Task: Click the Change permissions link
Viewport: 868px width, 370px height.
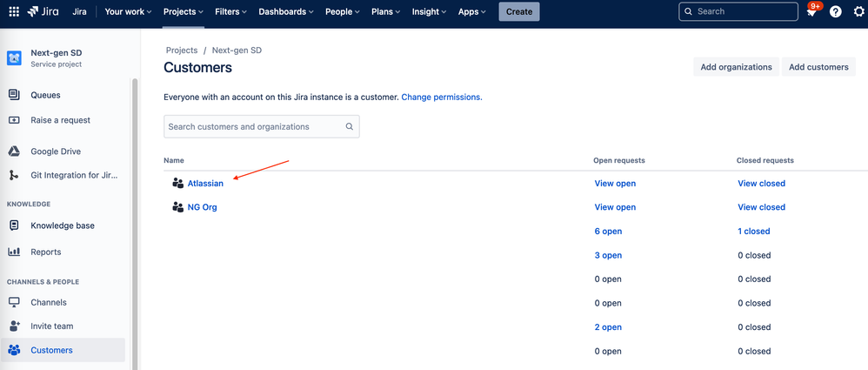Action: pyautogui.click(x=442, y=97)
